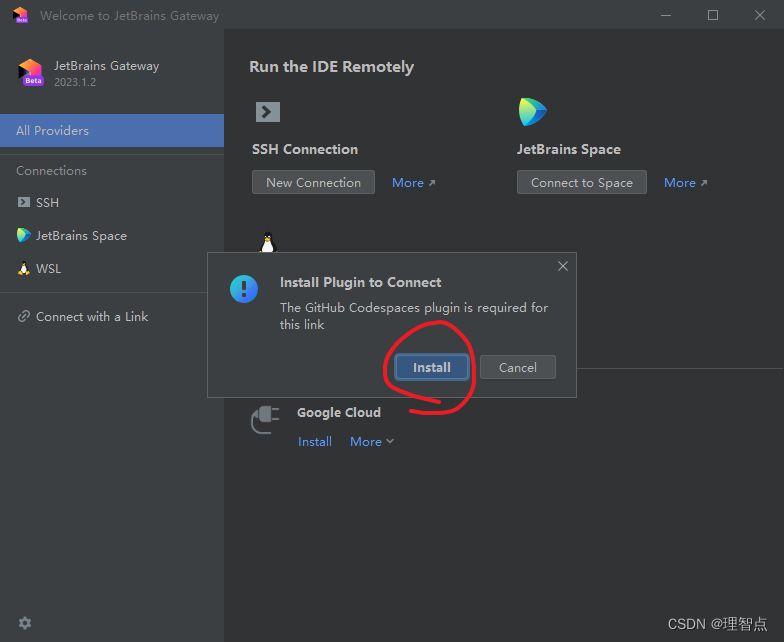
Task: Click the GitHub Codespaces plugin message
Action: coord(414,316)
